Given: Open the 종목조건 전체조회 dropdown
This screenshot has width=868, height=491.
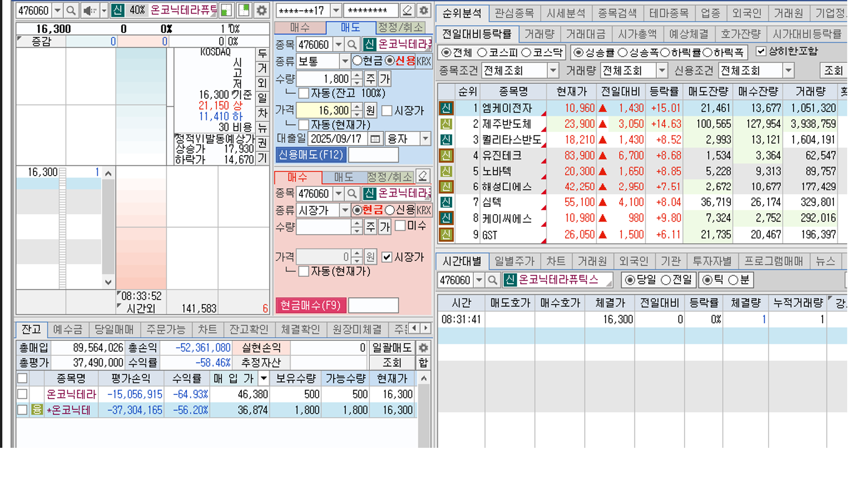Looking at the screenshot, I should [x=553, y=70].
